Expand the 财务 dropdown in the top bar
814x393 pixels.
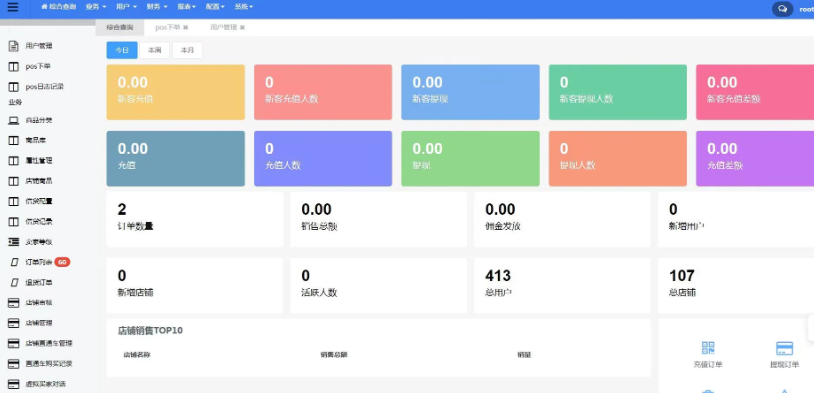coord(157,7)
